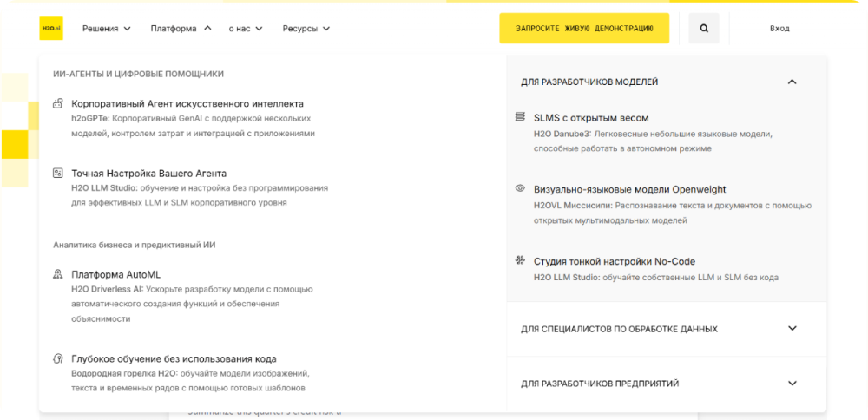Image resolution: width=868 pixels, height=420 pixels.
Task: Open the Решения menu
Action: coord(106,29)
